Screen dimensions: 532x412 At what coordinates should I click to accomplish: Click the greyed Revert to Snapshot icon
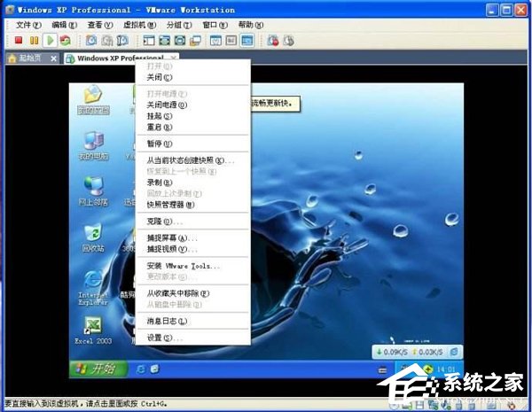point(107,41)
